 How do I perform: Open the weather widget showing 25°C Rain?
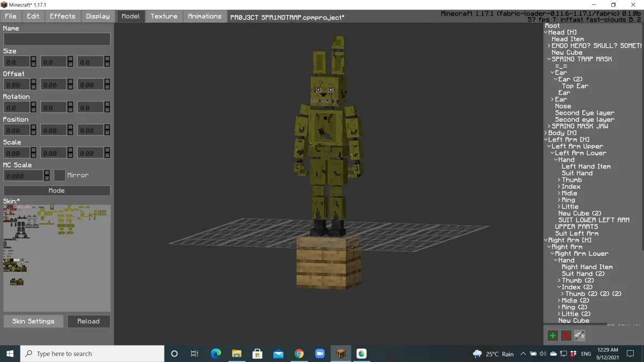coord(493,354)
